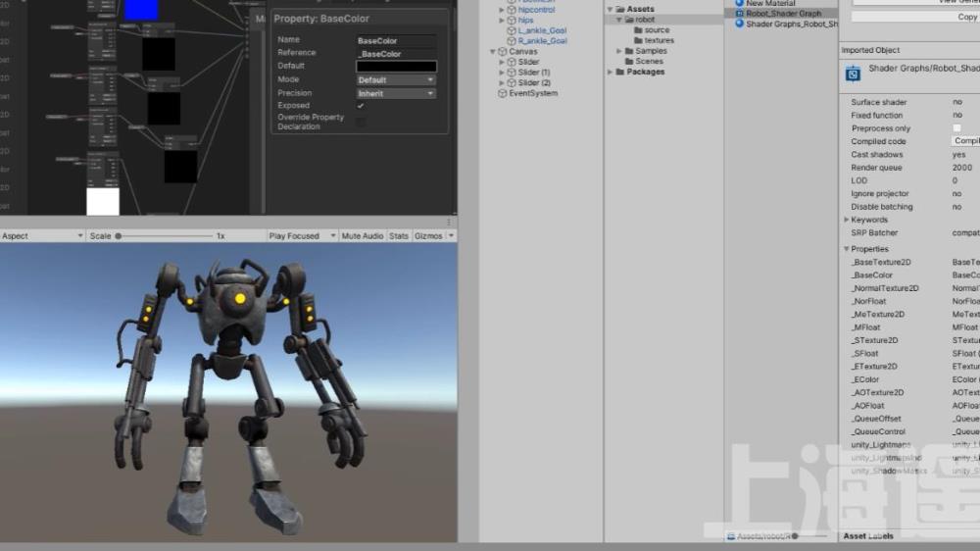Toggle the Preprocess only checkbox
Screen dimensions: 980x551
(x=956, y=128)
